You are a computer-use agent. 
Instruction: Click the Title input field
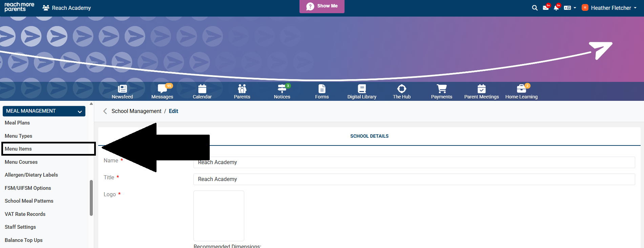point(414,179)
